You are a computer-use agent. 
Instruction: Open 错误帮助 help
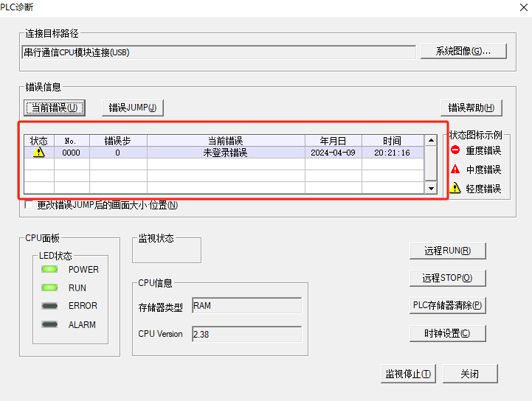pyautogui.click(x=471, y=108)
